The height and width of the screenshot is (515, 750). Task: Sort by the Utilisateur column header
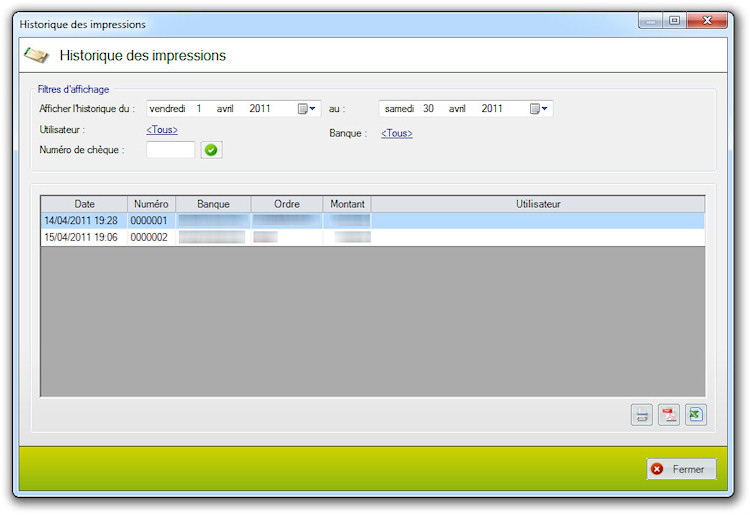pyautogui.click(x=538, y=204)
